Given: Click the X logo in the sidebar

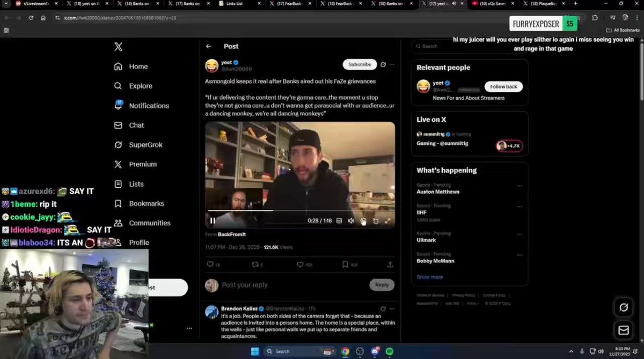Looking at the screenshot, I should [118, 47].
